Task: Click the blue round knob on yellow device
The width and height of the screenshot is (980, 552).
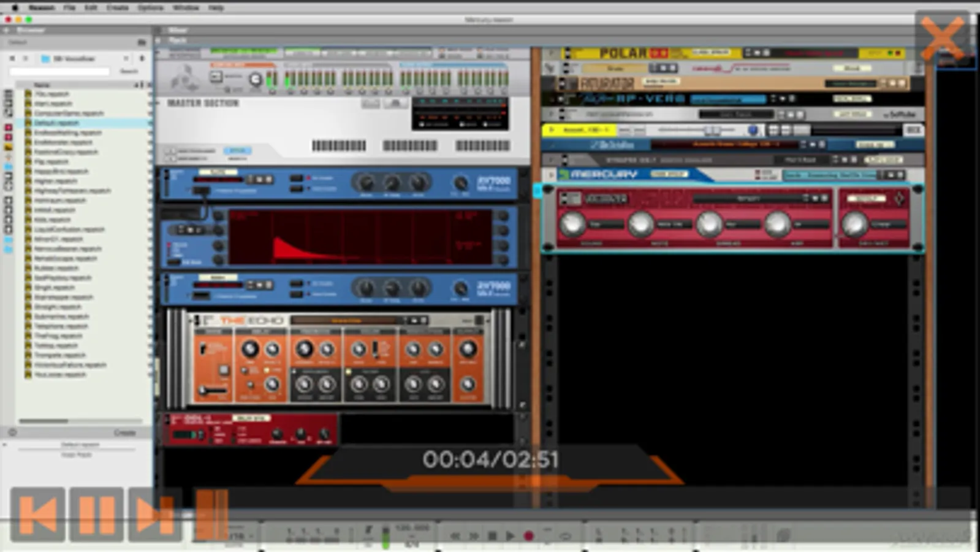Action: pyautogui.click(x=753, y=130)
